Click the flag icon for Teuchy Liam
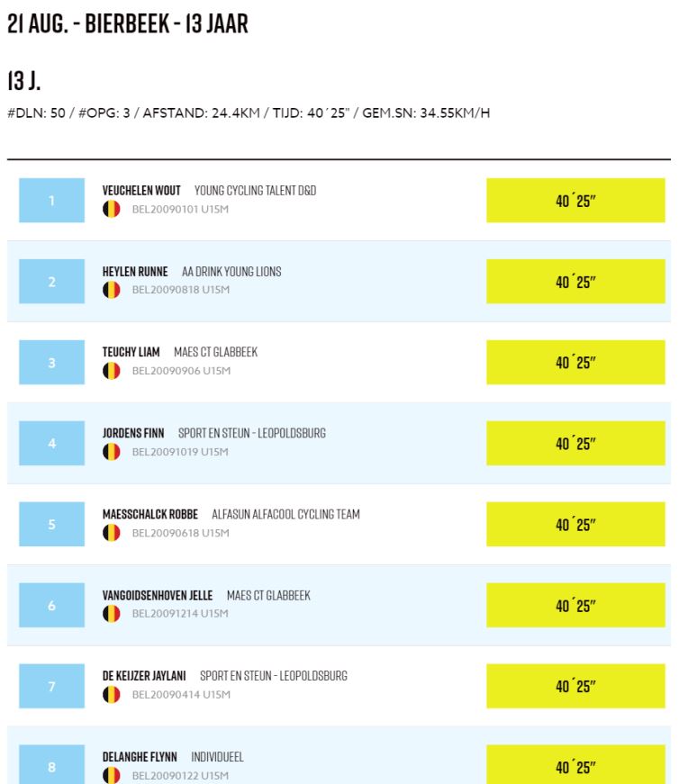Screen dimensions: 688x784 coord(112,371)
